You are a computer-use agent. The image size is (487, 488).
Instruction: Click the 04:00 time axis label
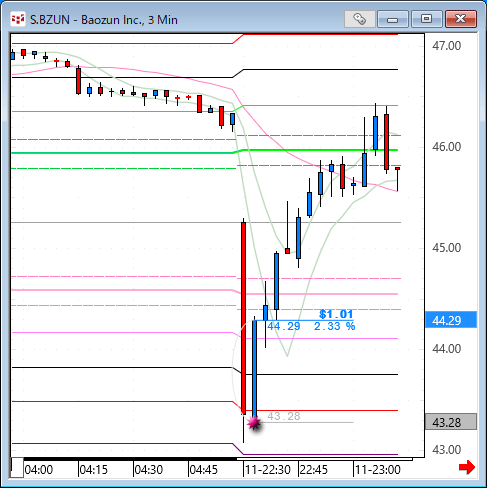[x=39, y=470]
